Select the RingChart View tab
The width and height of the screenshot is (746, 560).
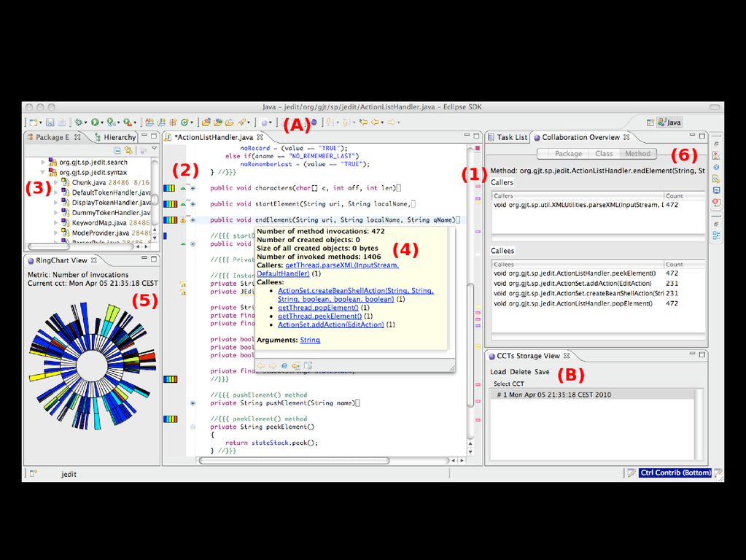[62, 260]
